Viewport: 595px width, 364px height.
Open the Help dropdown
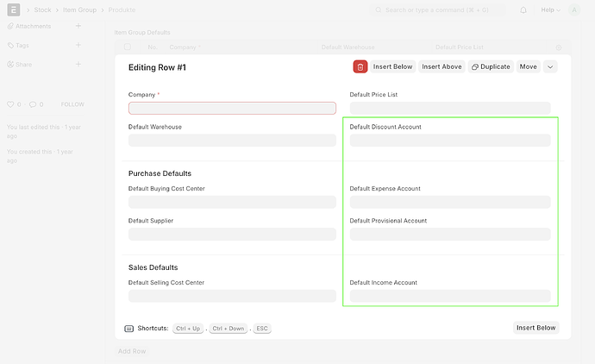tap(551, 9)
